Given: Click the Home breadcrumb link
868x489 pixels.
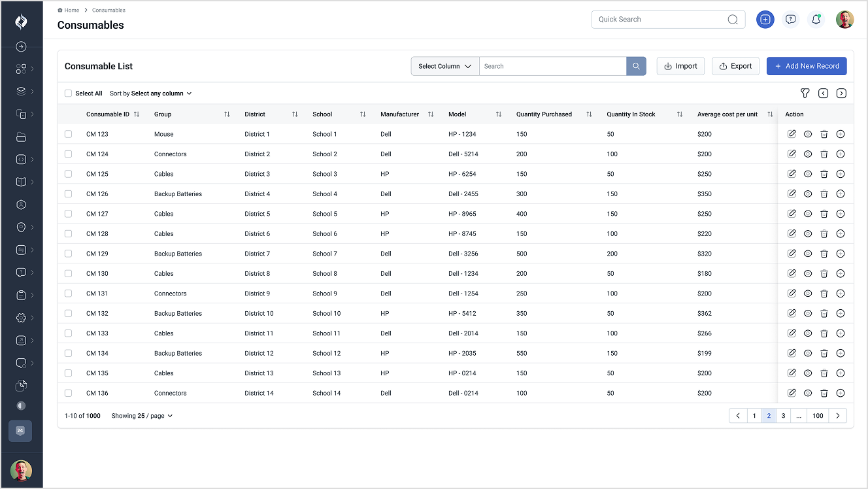Looking at the screenshot, I should (x=71, y=10).
